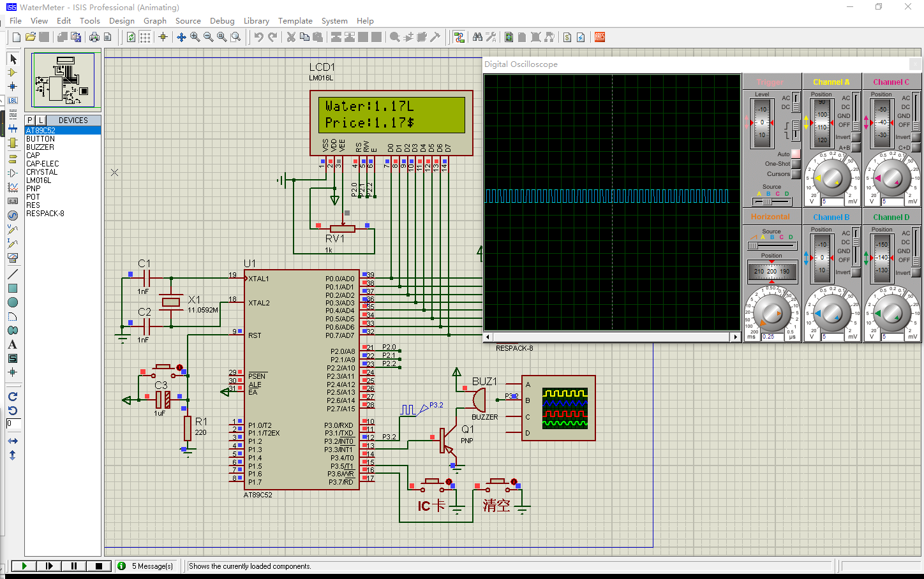Click the Zoom to area icon
Screen dimensions: 924x579
point(235,37)
